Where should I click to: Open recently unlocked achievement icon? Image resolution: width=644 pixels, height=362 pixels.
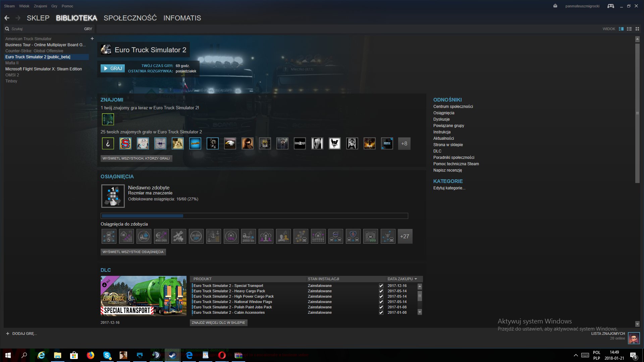pos(113,196)
